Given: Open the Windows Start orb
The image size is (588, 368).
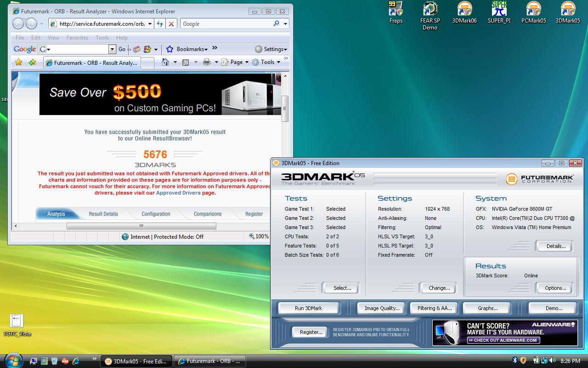Looking at the screenshot, I should [13, 360].
